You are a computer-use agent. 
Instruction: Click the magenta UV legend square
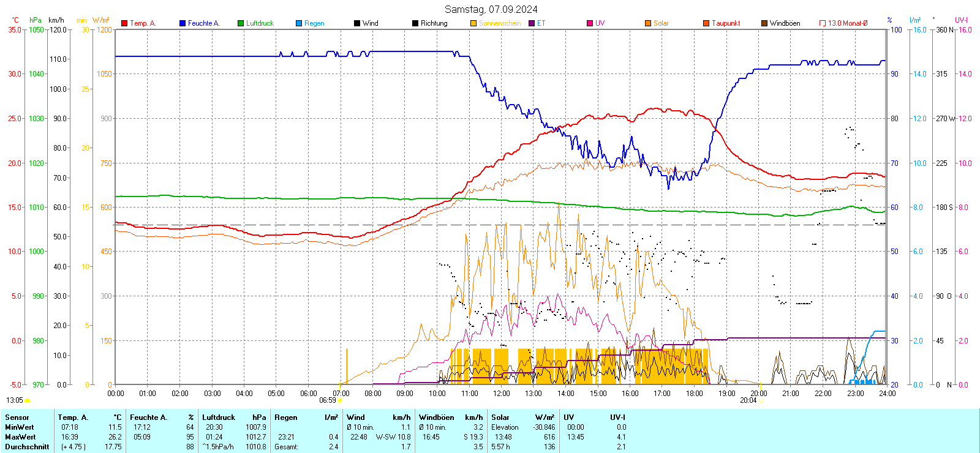point(590,23)
